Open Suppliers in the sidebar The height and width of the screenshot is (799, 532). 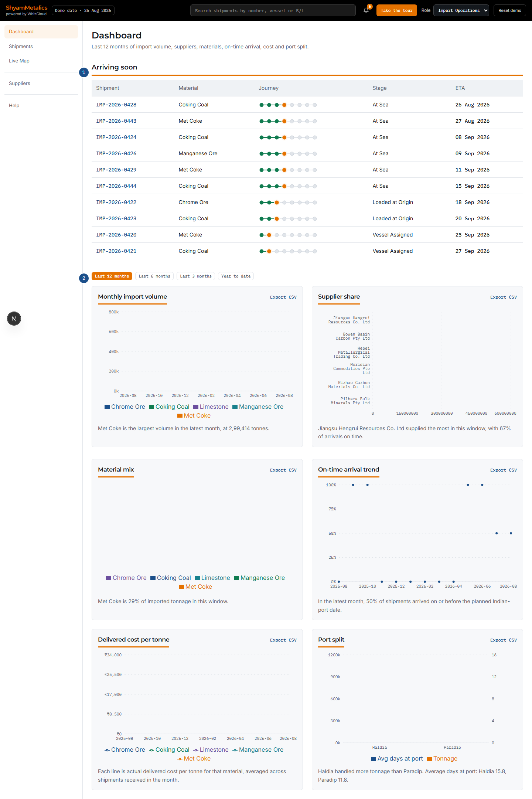(x=41, y=83)
